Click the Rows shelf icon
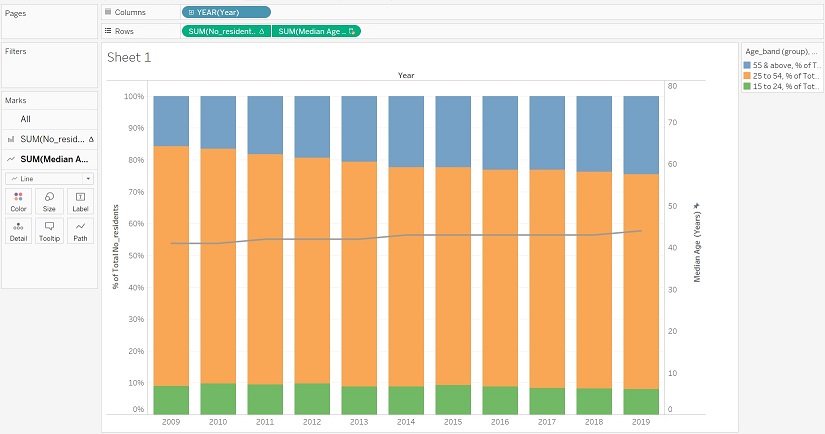Viewport: 825px width, 434px height. click(109, 31)
